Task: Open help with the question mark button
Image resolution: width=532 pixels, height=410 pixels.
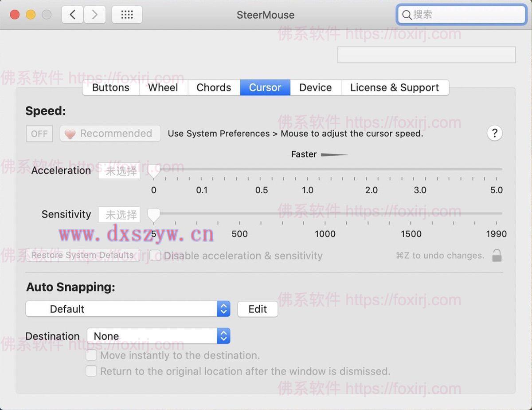Action: coord(495,133)
